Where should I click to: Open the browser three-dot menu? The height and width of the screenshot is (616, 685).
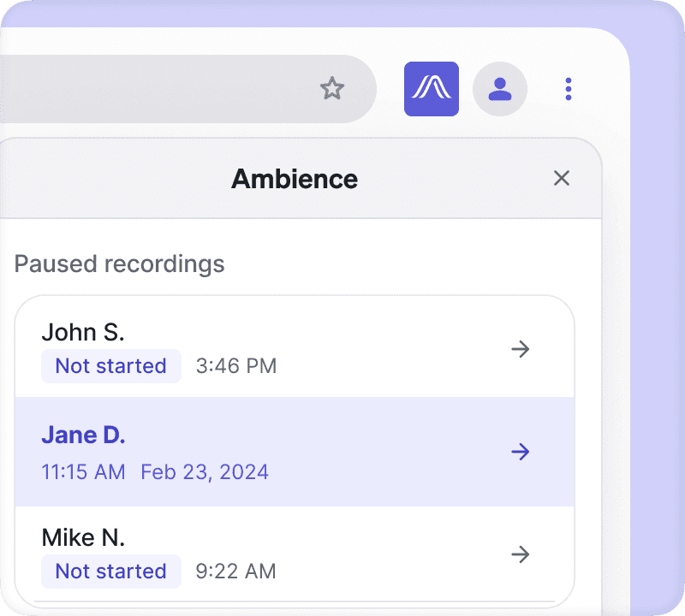click(x=568, y=89)
